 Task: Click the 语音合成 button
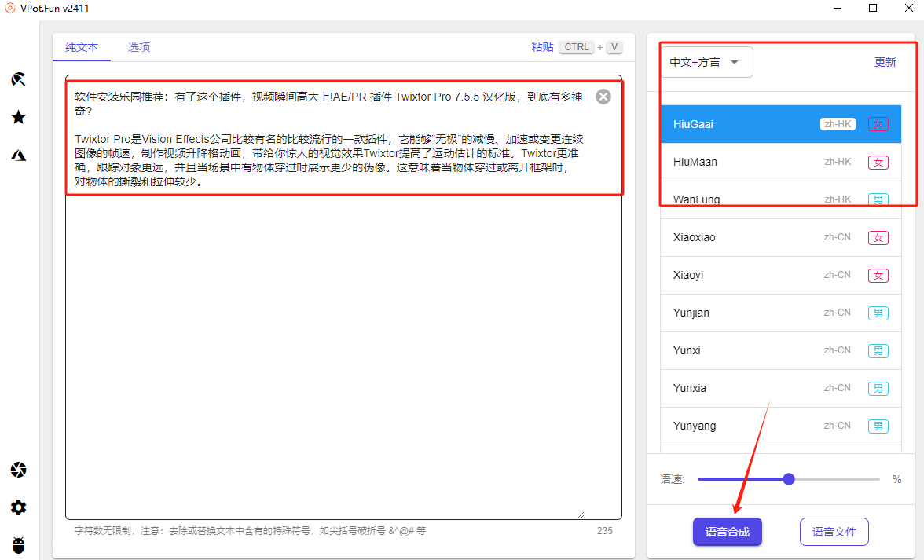click(x=727, y=532)
